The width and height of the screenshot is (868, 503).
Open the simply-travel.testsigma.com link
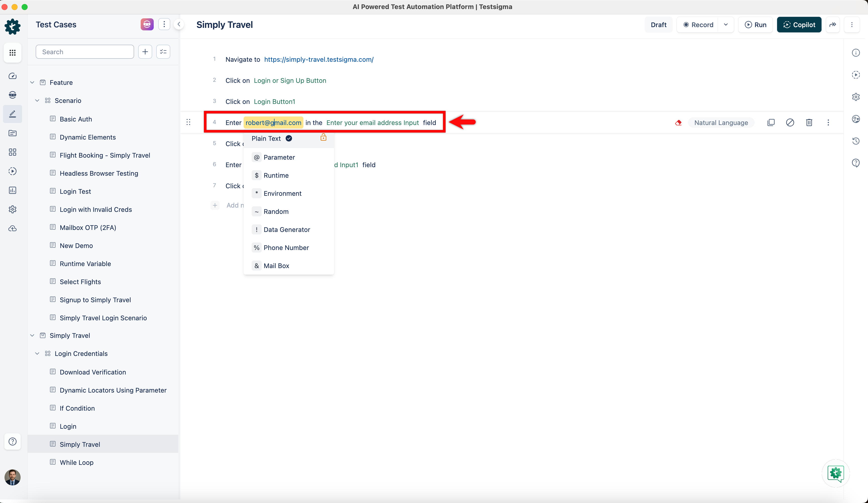tap(319, 59)
